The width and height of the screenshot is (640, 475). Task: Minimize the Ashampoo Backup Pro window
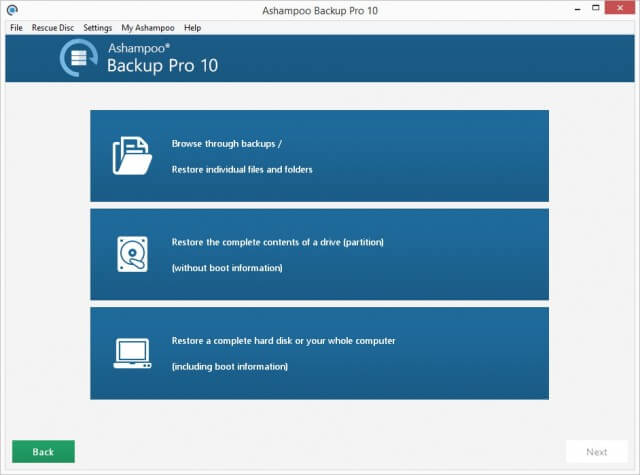[x=578, y=9]
